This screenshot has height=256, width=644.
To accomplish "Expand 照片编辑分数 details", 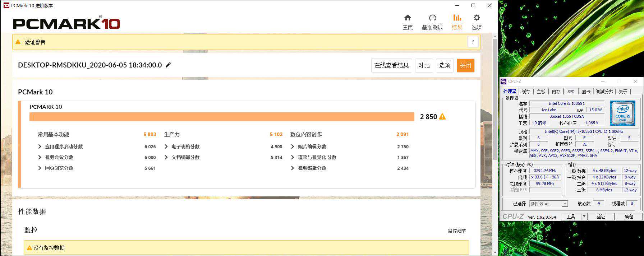I will tap(293, 146).
